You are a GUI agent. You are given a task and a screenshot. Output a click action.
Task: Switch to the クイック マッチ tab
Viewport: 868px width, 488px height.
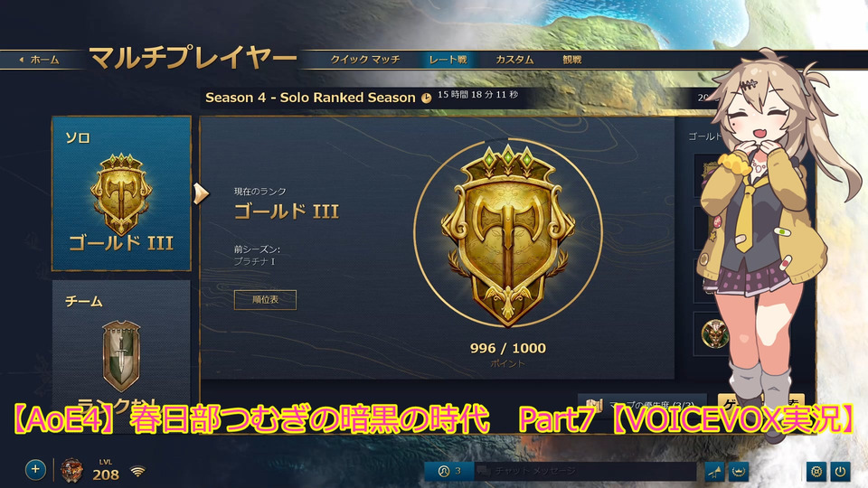[364, 60]
